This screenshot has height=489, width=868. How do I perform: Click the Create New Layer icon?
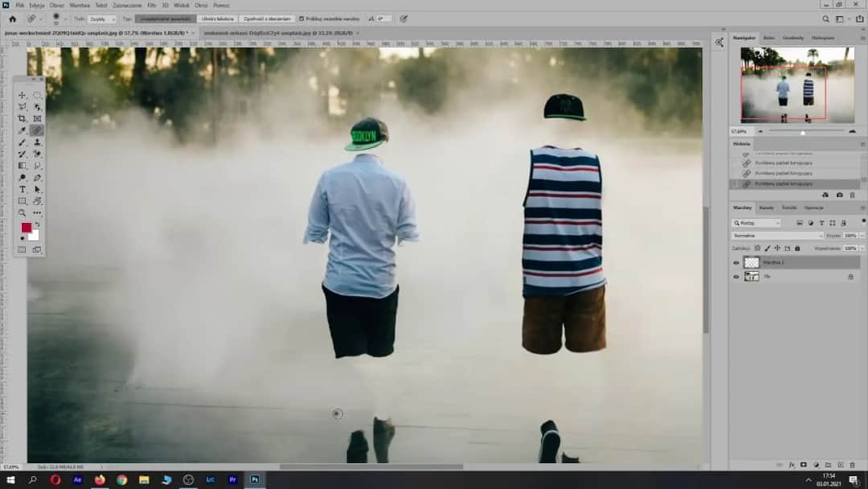pyautogui.click(x=841, y=464)
